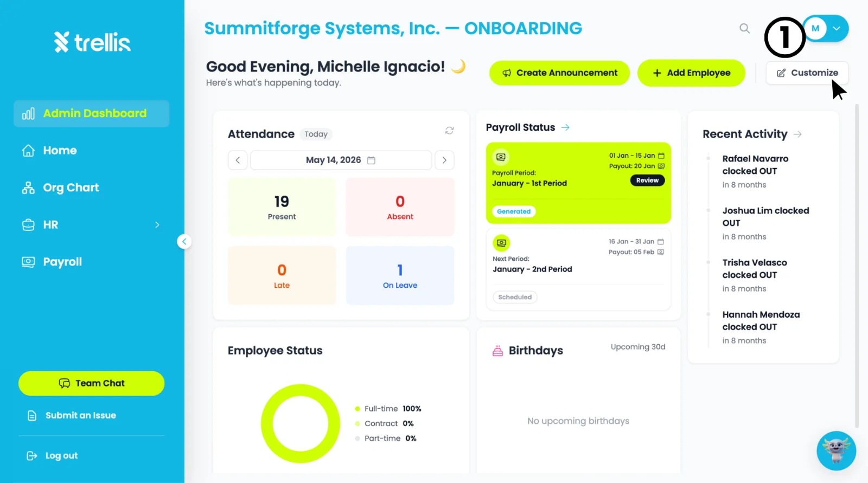Click calendar icon next to 16 Jan - 31 Jan
The height and width of the screenshot is (483, 868).
click(660, 241)
